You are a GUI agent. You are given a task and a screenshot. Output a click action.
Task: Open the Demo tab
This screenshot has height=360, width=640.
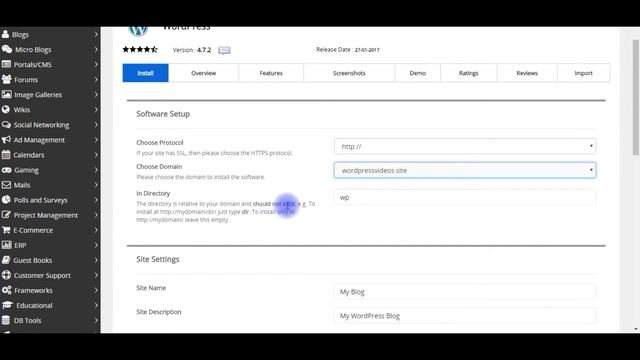click(418, 73)
